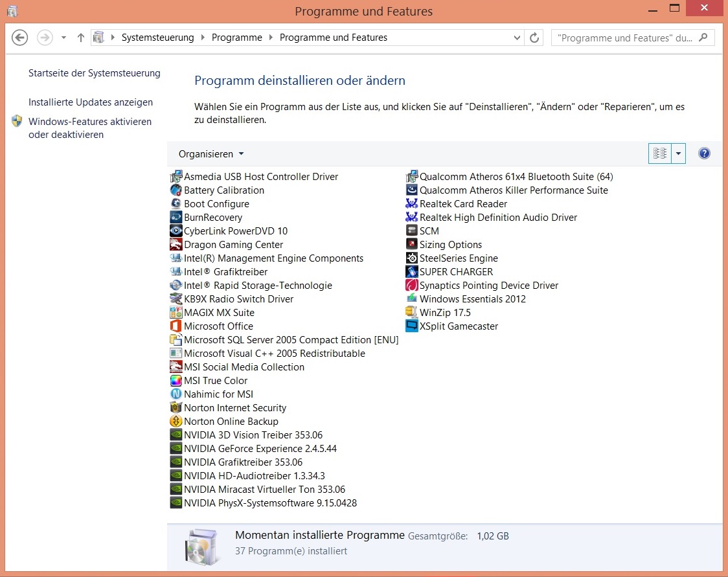This screenshot has width=728, height=577.
Task: Click the XSplit Gamecaster icon
Action: click(x=412, y=326)
